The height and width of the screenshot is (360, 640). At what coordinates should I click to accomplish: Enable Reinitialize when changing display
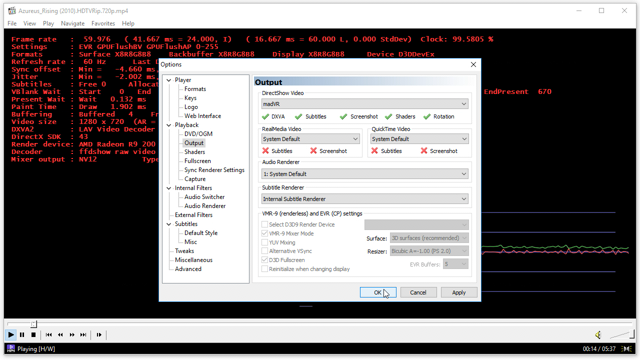264,269
